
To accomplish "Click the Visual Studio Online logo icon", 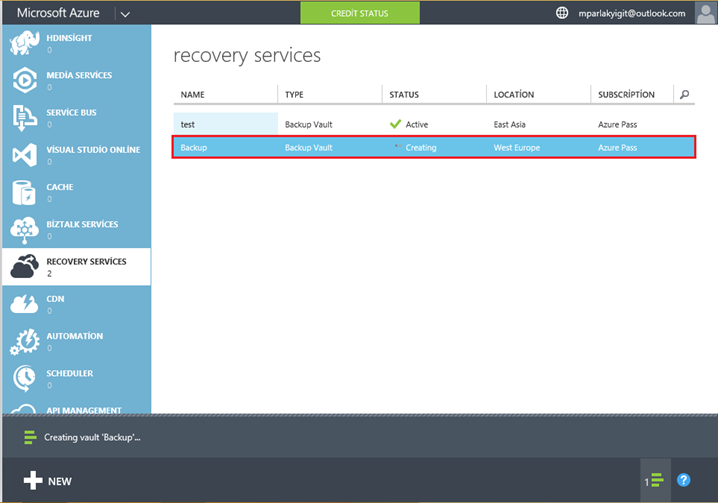I will point(24,155).
